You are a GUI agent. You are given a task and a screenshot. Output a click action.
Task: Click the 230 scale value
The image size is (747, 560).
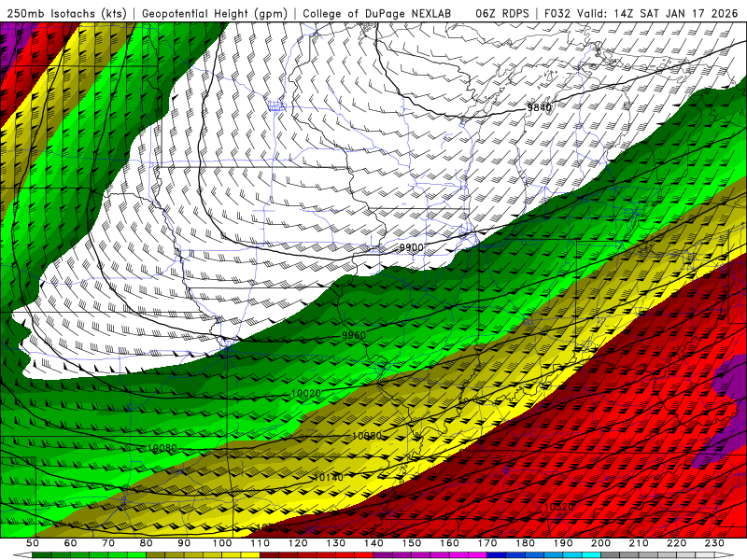point(714,543)
